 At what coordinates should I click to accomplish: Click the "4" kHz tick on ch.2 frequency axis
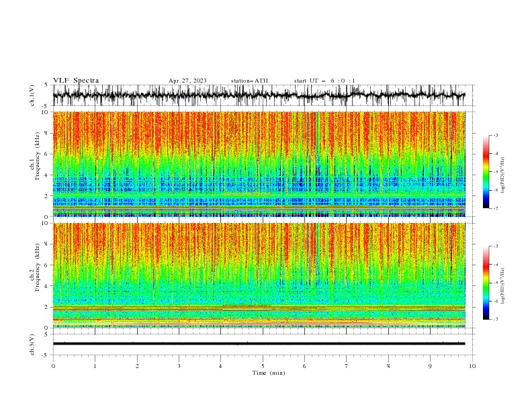coord(48,286)
